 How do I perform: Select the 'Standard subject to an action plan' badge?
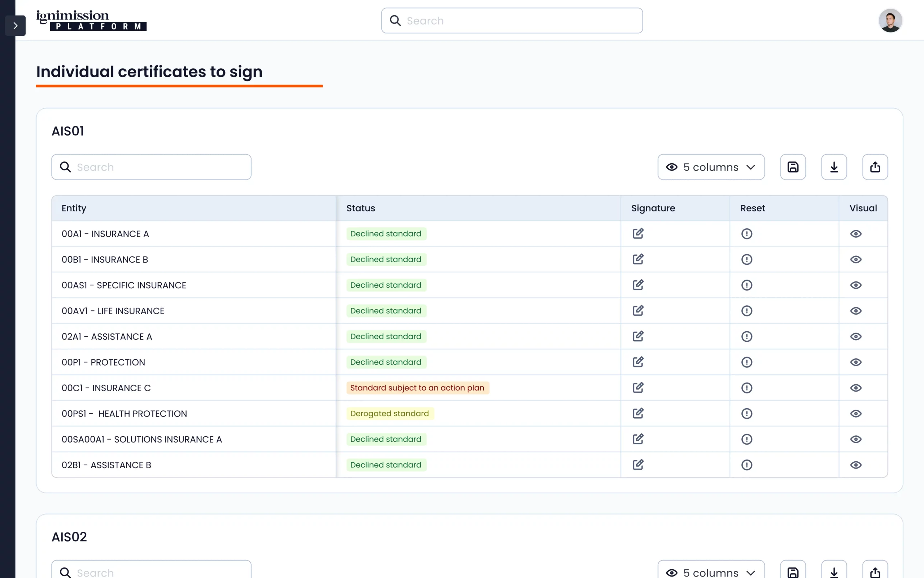point(417,388)
